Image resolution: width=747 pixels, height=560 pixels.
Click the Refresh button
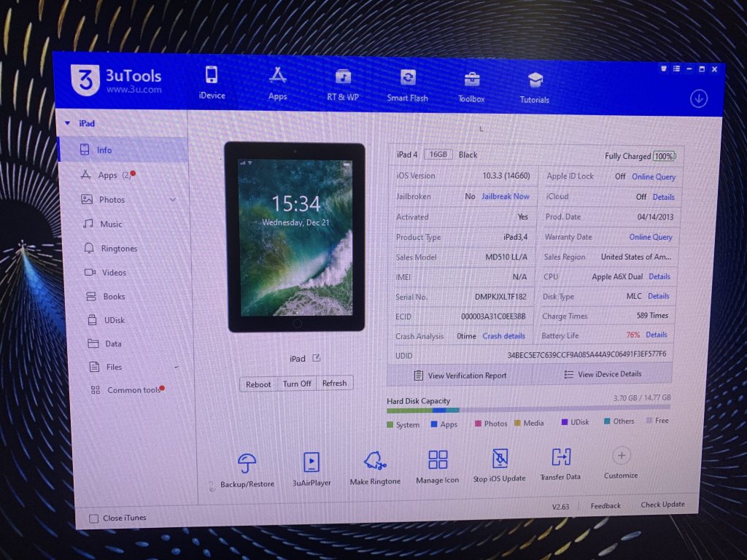[x=334, y=383]
